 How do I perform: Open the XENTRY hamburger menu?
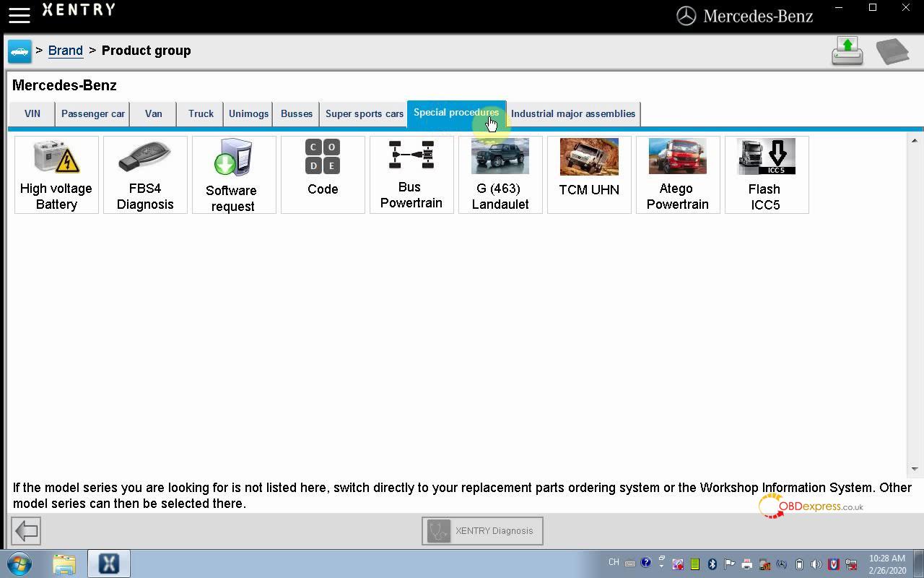coord(19,15)
